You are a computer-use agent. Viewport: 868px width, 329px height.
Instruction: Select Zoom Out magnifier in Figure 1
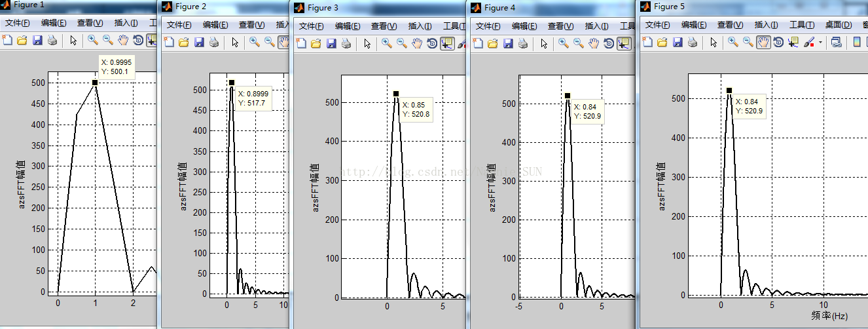coord(107,41)
